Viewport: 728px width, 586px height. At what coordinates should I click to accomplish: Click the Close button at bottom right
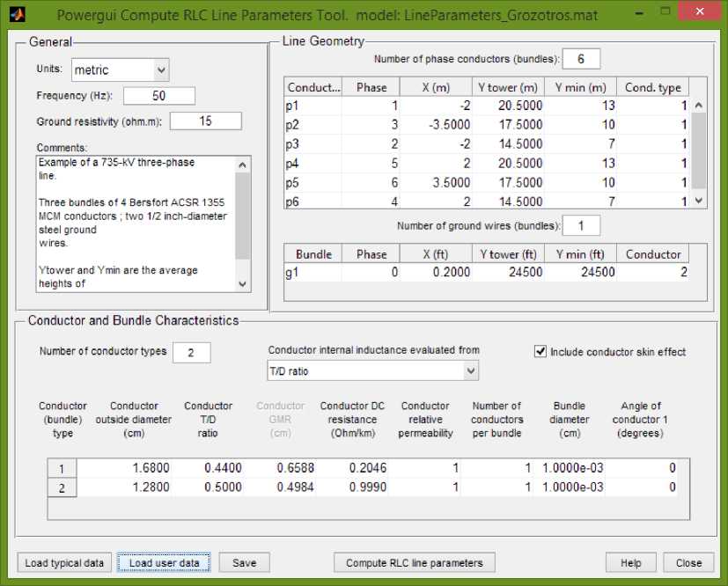point(688,563)
